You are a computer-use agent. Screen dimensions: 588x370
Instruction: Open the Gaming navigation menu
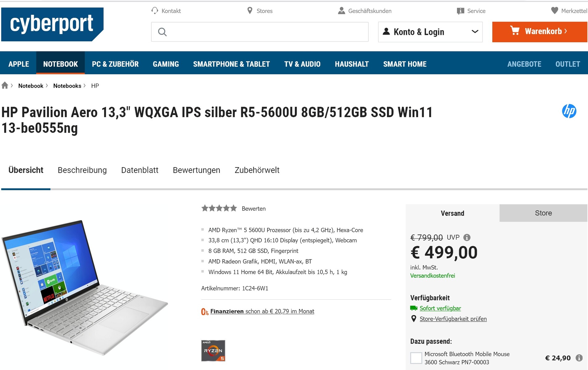click(166, 64)
